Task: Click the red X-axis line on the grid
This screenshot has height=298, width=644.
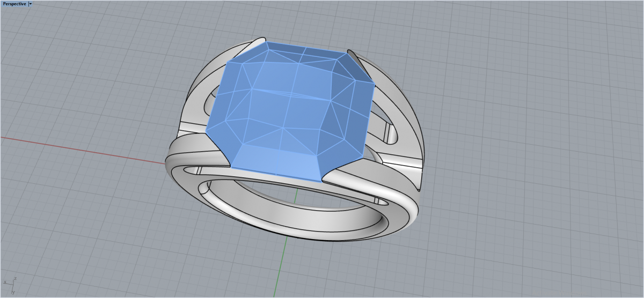Action: (x=80, y=148)
